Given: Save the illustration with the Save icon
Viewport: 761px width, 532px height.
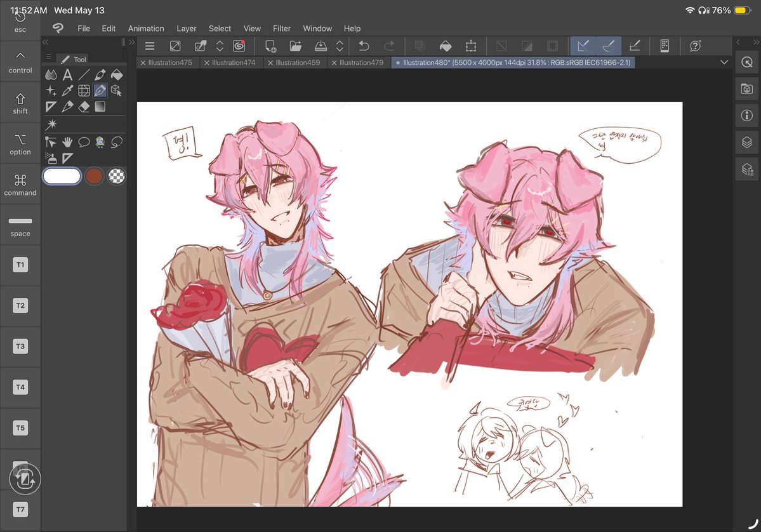Looking at the screenshot, I should point(321,46).
